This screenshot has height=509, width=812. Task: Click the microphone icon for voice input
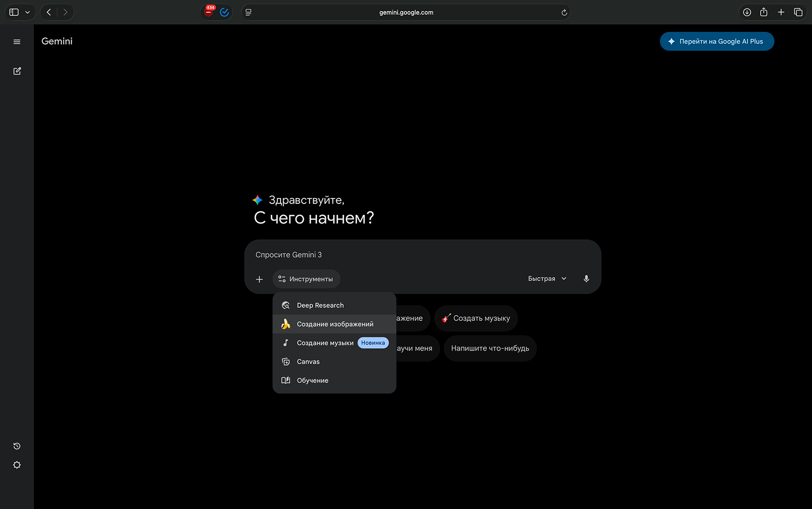tap(586, 279)
